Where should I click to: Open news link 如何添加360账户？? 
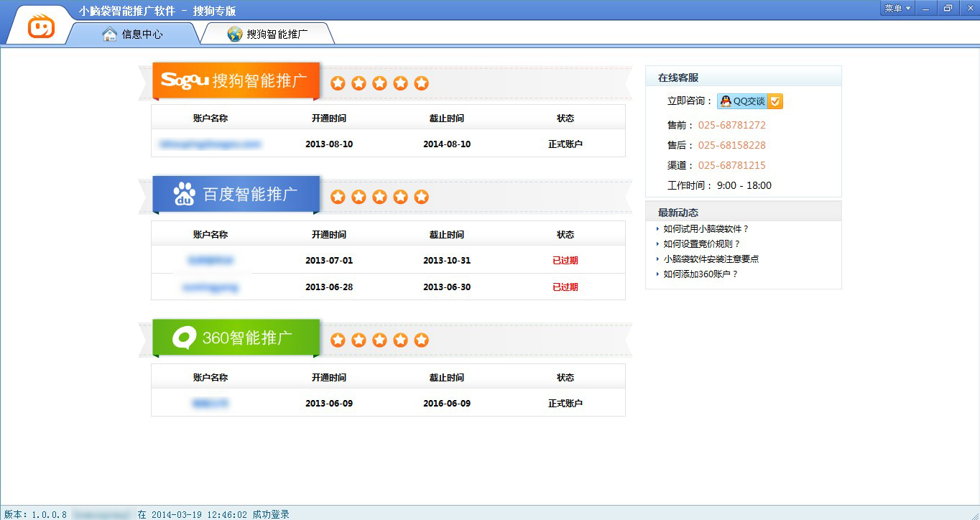click(x=701, y=274)
